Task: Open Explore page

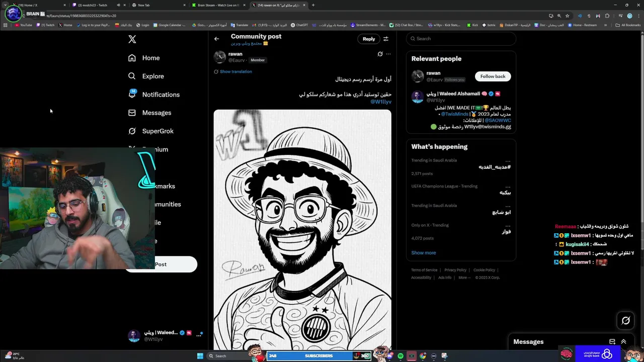Action: [146, 76]
